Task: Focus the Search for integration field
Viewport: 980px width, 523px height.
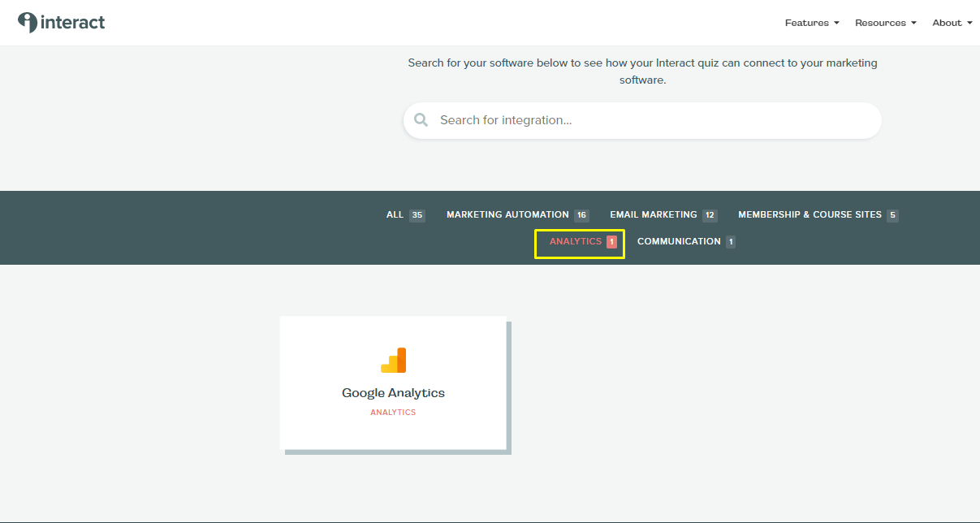Action: coord(650,120)
